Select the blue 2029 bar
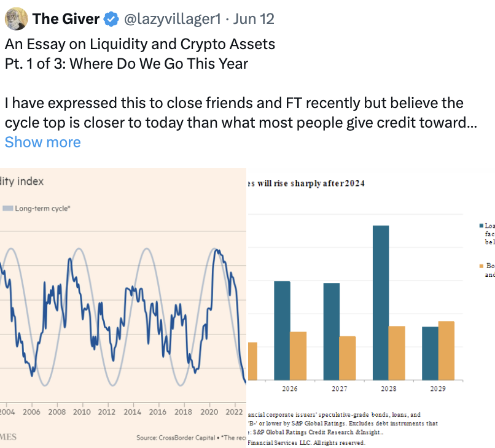 430,353
